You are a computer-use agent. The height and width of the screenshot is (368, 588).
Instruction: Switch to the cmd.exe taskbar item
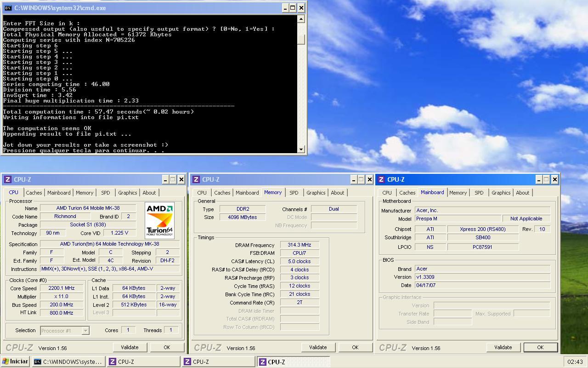pyautogui.click(x=68, y=362)
